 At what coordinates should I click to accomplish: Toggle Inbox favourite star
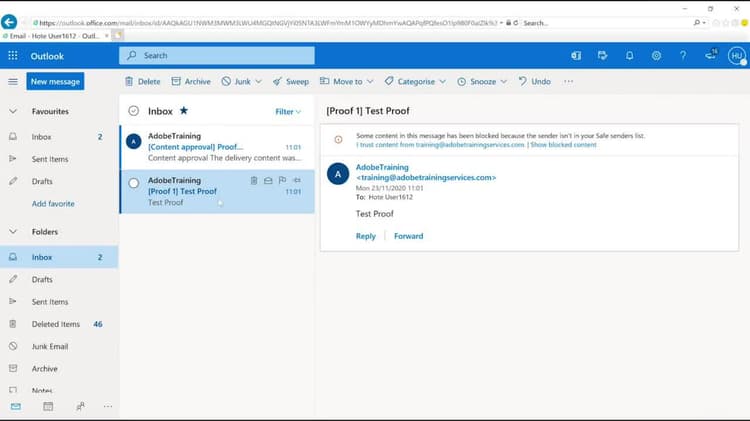[x=184, y=111]
